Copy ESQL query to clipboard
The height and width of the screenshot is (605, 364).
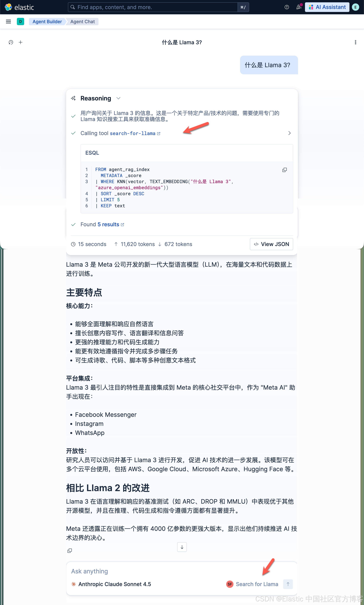click(x=284, y=170)
